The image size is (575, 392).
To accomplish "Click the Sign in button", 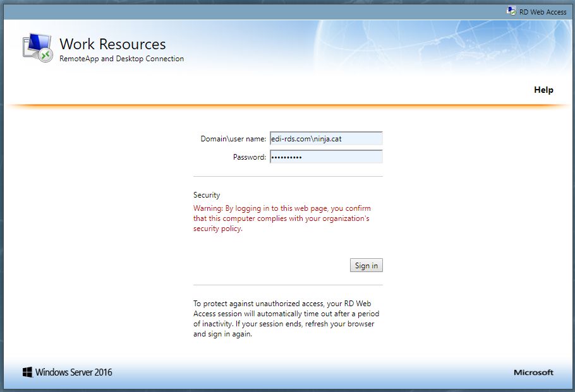I will (x=366, y=266).
